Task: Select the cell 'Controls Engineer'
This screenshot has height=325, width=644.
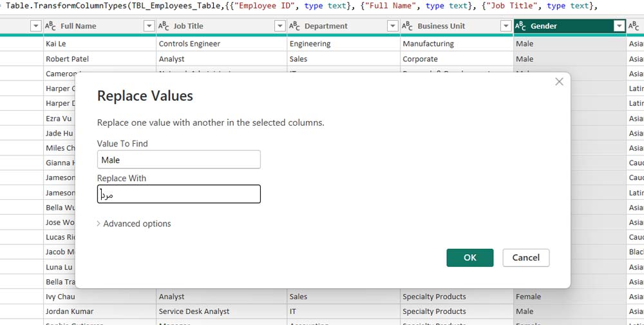Action: [222, 44]
